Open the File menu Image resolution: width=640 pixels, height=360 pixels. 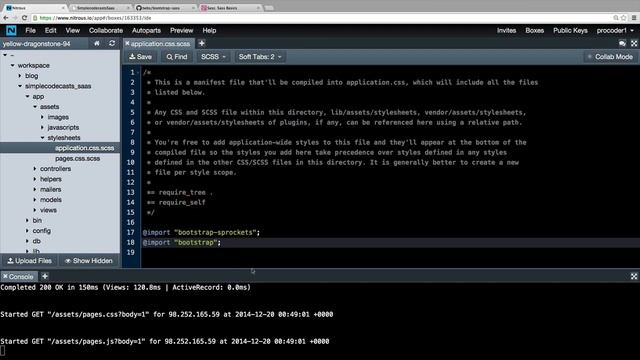coord(30,31)
